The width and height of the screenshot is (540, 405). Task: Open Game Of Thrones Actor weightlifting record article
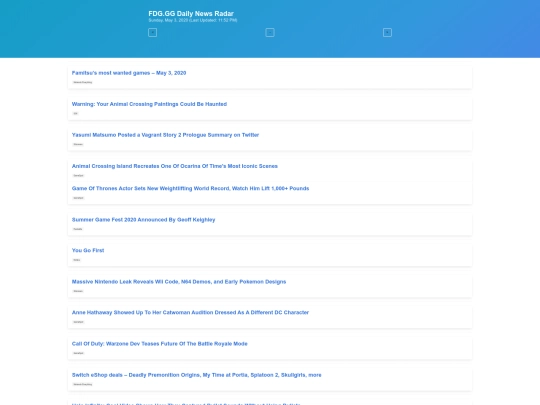[190, 188]
